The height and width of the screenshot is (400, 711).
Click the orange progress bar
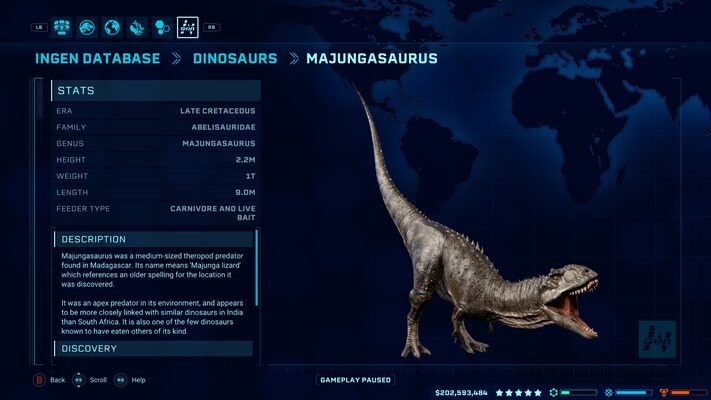tap(689, 393)
